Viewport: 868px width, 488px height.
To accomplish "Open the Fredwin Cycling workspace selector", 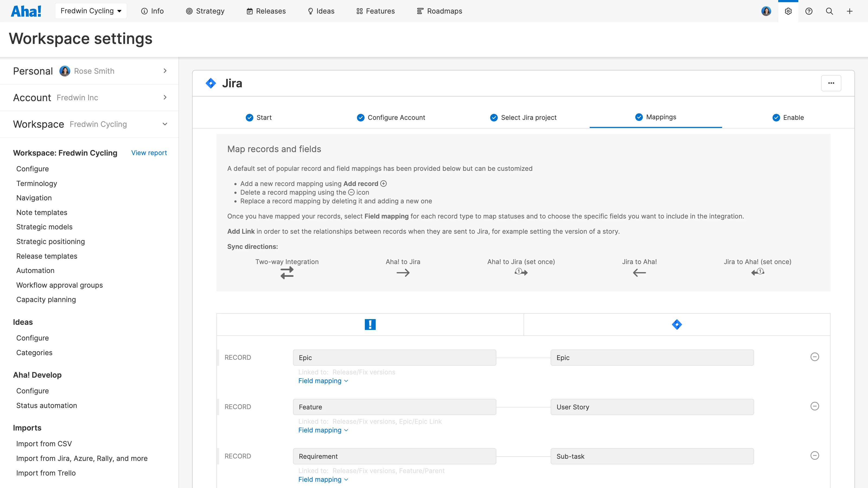I will [91, 11].
